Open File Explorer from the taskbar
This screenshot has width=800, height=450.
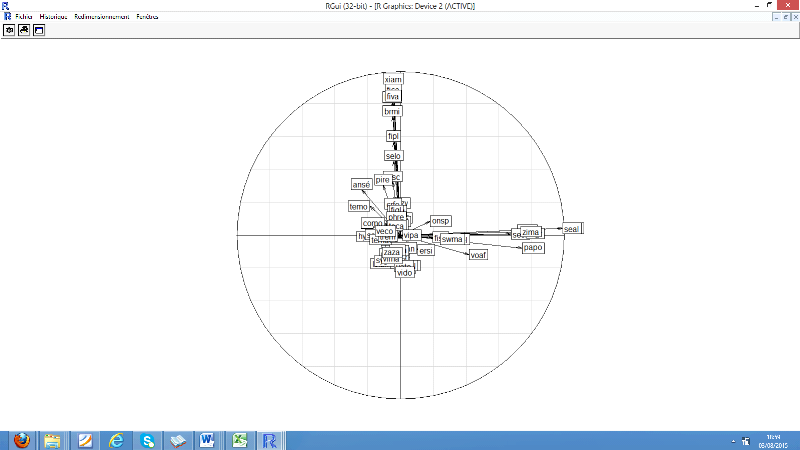click(53, 440)
